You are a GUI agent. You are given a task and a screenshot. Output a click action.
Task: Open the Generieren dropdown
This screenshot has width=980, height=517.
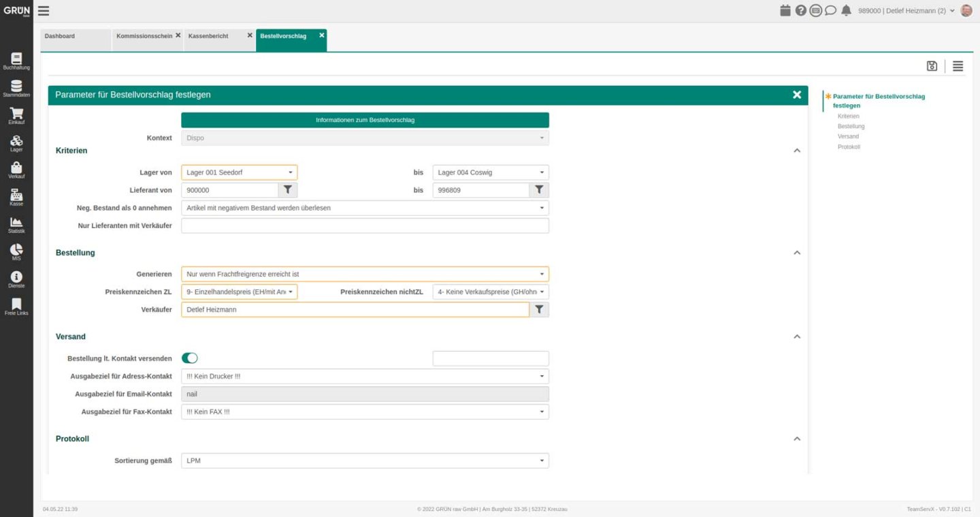point(365,274)
